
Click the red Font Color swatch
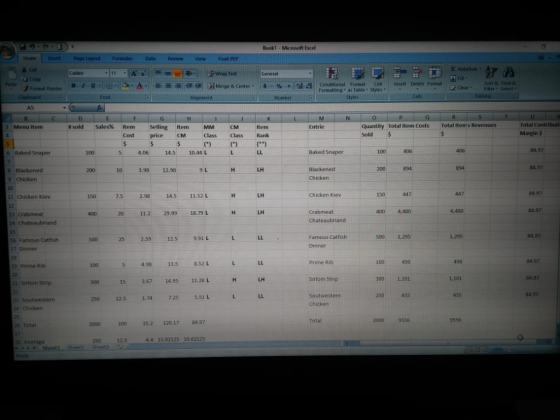coord(140,86)
